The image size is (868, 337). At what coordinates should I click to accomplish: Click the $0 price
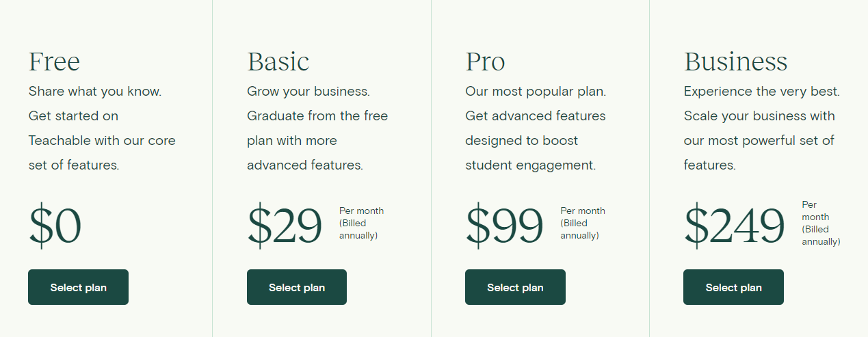coord(55,226)
